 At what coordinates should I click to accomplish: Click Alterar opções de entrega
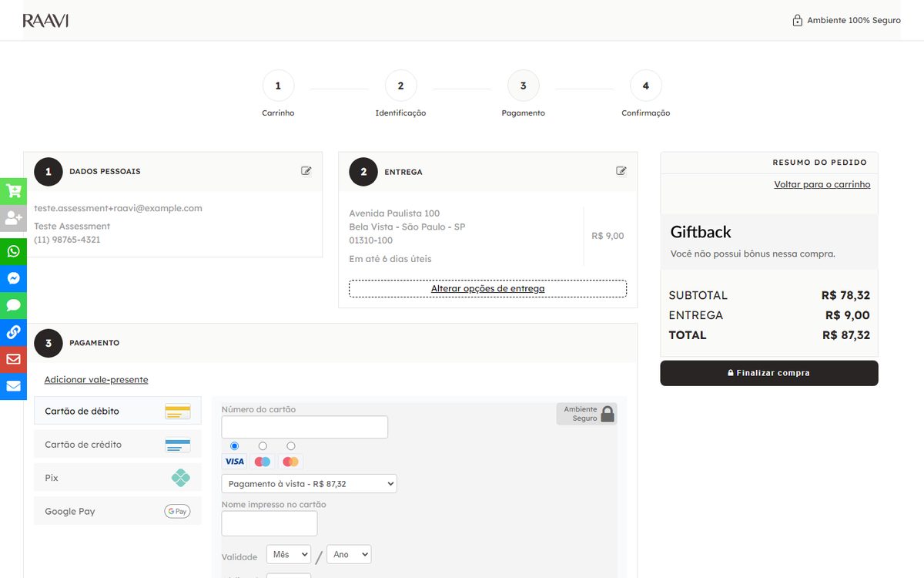[487, 289]
